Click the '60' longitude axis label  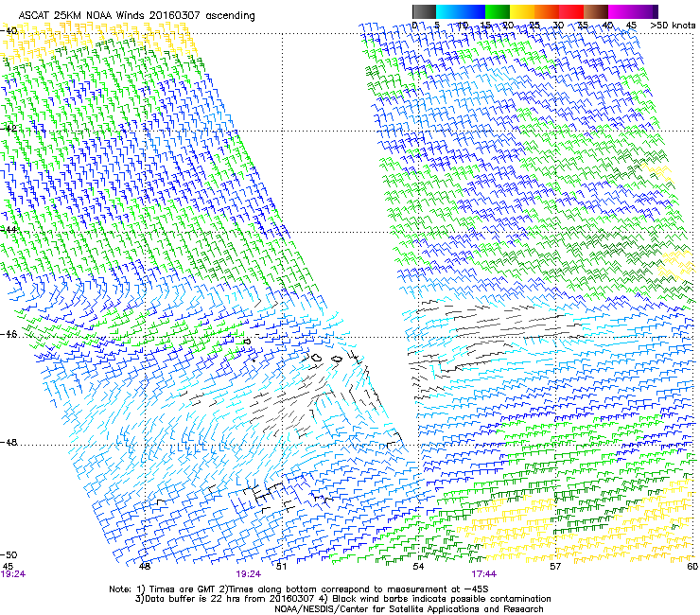(692, 567)
